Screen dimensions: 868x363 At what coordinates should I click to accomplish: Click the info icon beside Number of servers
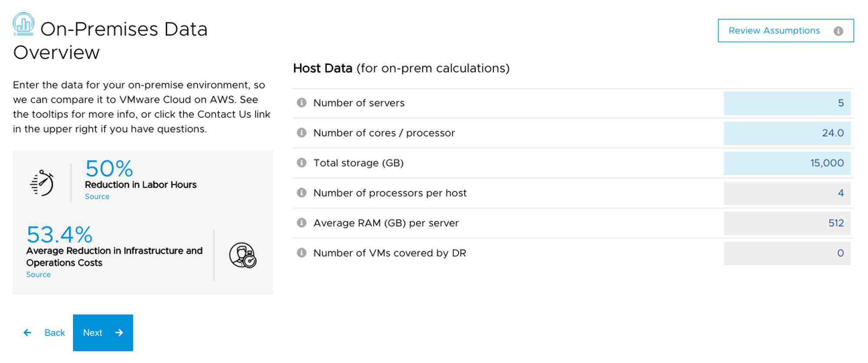click(301, 103)
